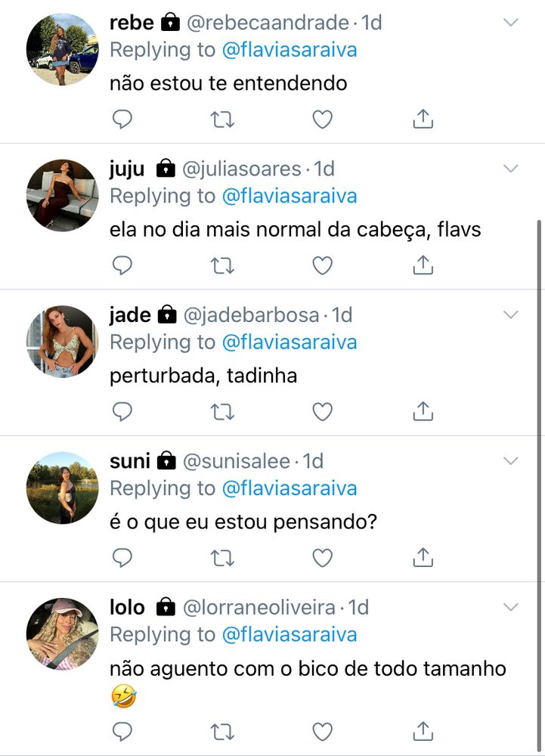Image resolution: width=545 pixels, height=756 pixels.
Task: Open @flaviasaraiva link in rebe's reply
Action: [289, 50]
